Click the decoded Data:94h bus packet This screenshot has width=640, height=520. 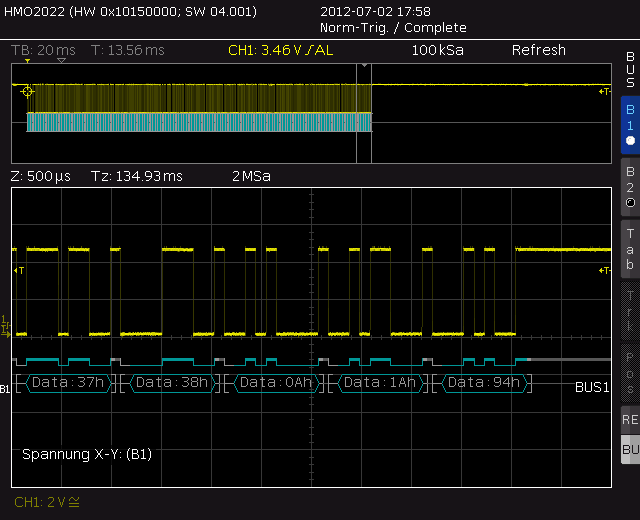[484, 383]
